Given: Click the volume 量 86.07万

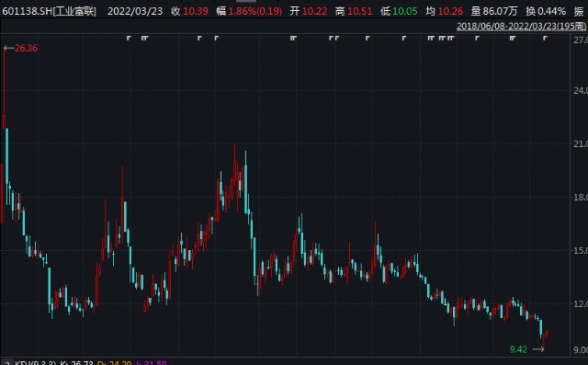Looking at the screenshot, I should coord(494,11).
